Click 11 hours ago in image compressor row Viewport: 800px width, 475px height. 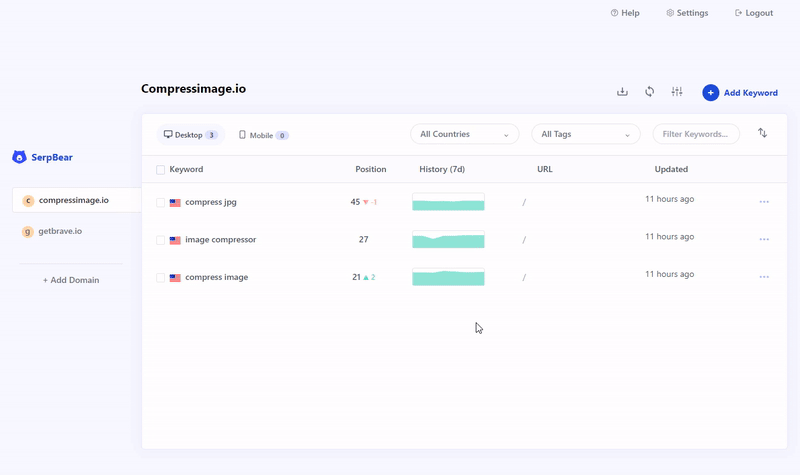(669, 237)
